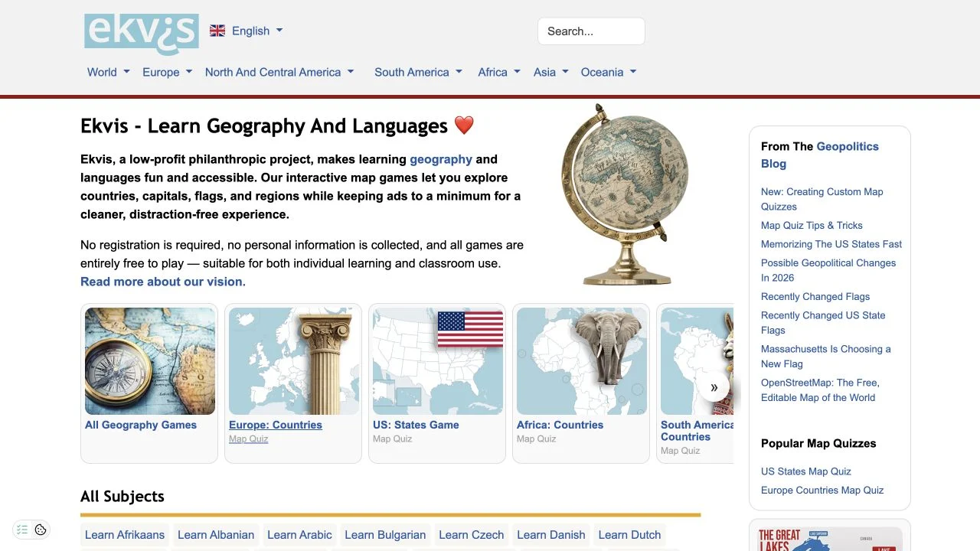Expand the World menu
This screenshot has width=980, height=551.
point(109,72)
